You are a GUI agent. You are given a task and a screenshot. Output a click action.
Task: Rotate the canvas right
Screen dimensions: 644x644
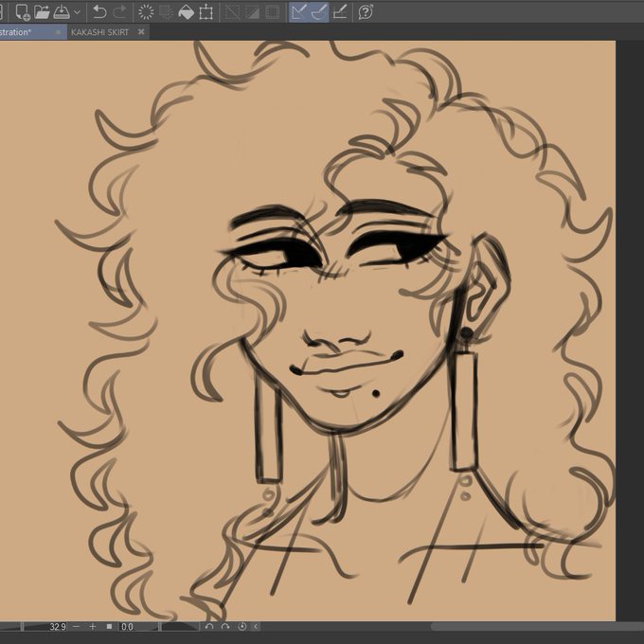(225, 626)
